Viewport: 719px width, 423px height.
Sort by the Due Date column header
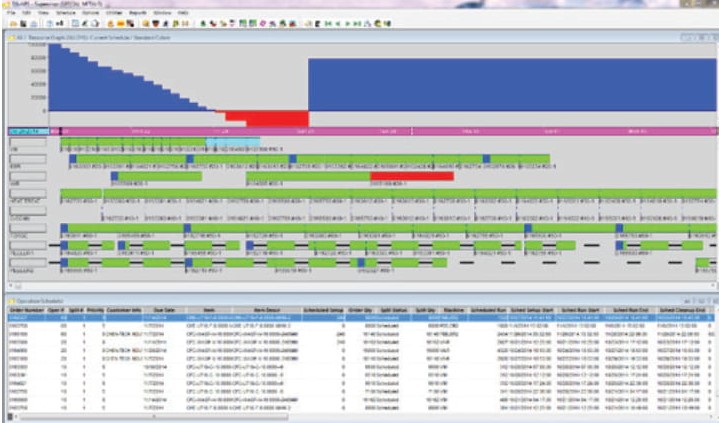click(164, 310)
